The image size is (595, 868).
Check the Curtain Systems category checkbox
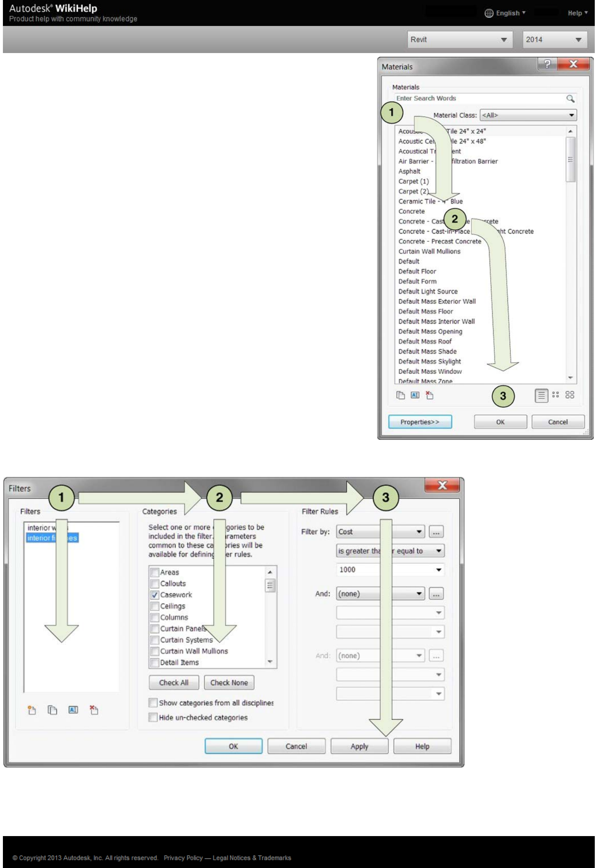(155, 640)
